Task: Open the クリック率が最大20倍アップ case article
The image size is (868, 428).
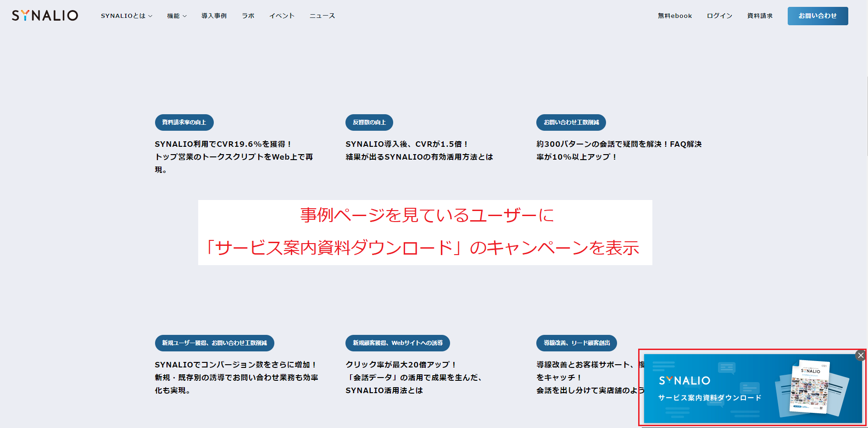Action: tap(414, 378)
